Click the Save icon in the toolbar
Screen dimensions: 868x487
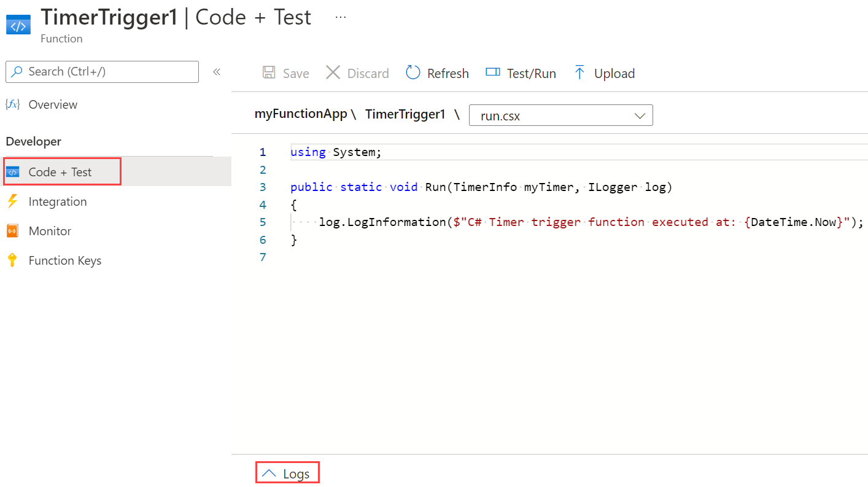(269, 72)
